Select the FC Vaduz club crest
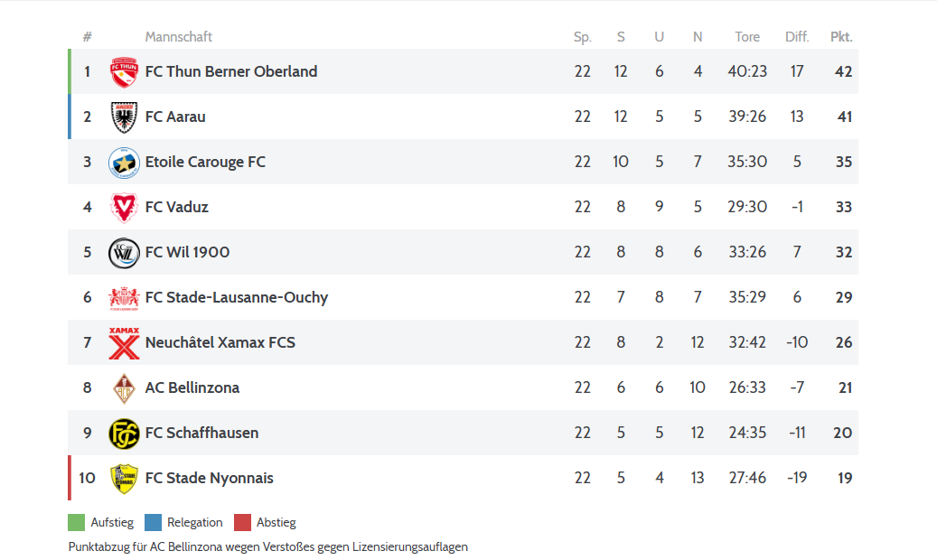The image size is (937, 560). point(124,208)
